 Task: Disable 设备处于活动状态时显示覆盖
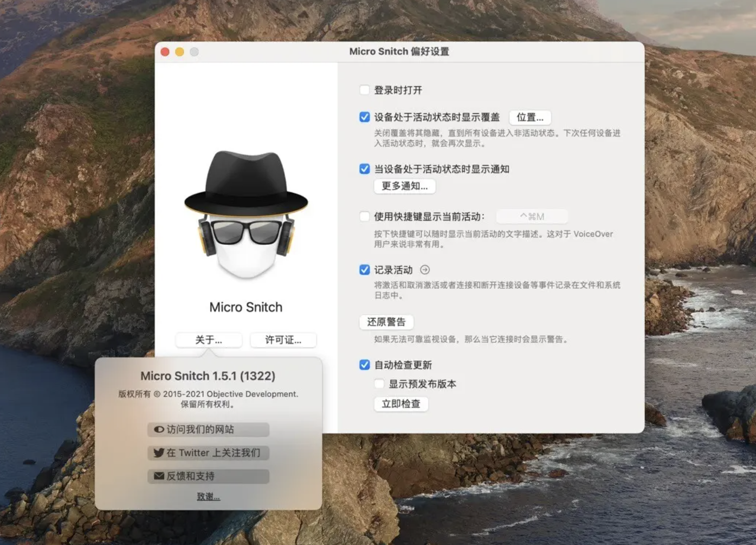tap(364, 115)
